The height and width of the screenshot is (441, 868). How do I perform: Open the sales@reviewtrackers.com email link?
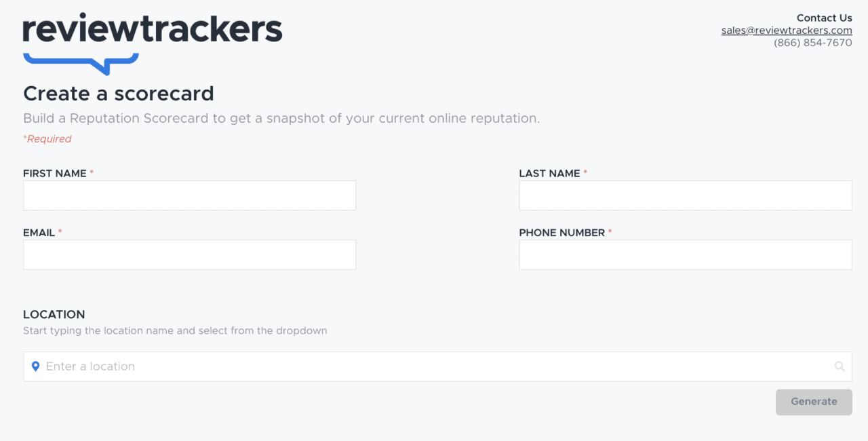786,31
